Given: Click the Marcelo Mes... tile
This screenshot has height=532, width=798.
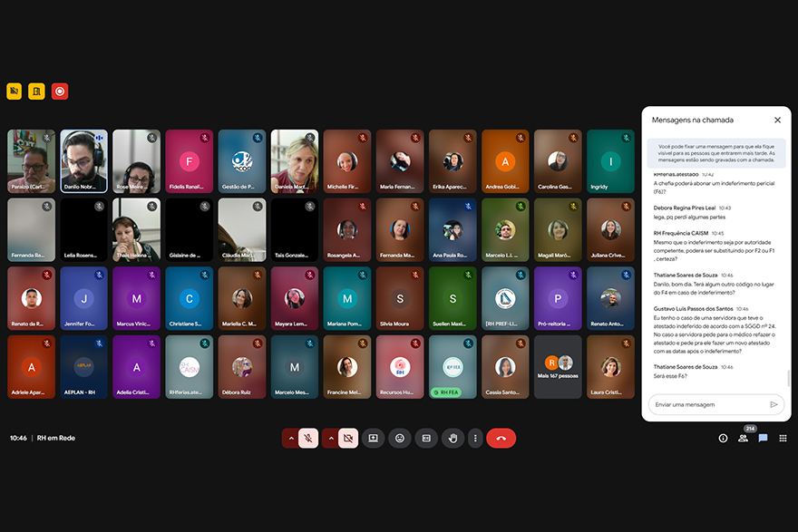Looking at the screenshot, I should pyautogui.click(x=295, y=367).
